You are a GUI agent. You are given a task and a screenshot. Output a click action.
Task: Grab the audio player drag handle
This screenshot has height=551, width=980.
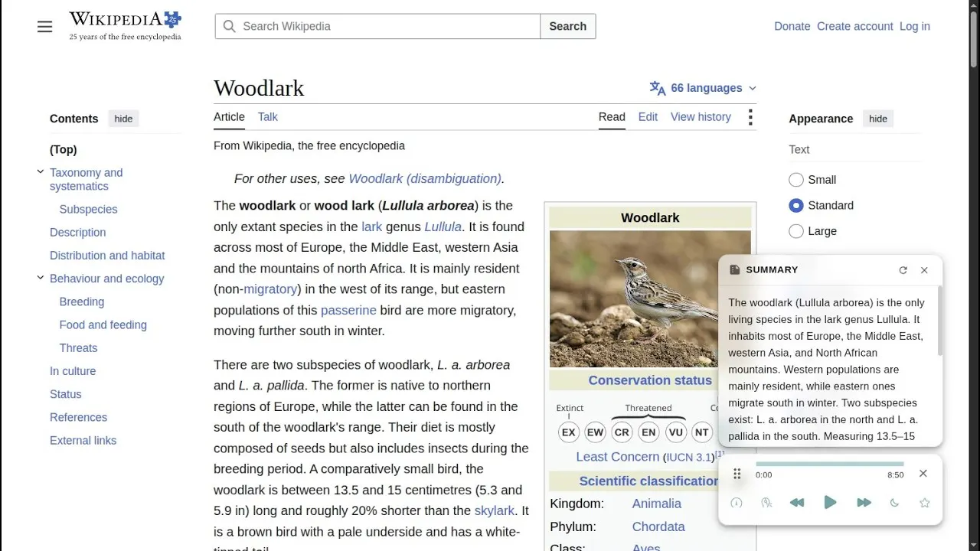coord(737,474)
